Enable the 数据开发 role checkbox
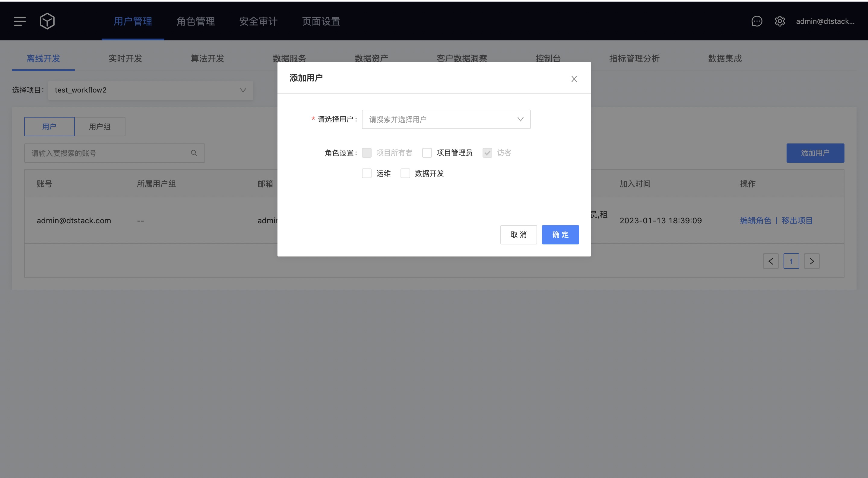The image size is (868, 478). [x=405, y=173]
